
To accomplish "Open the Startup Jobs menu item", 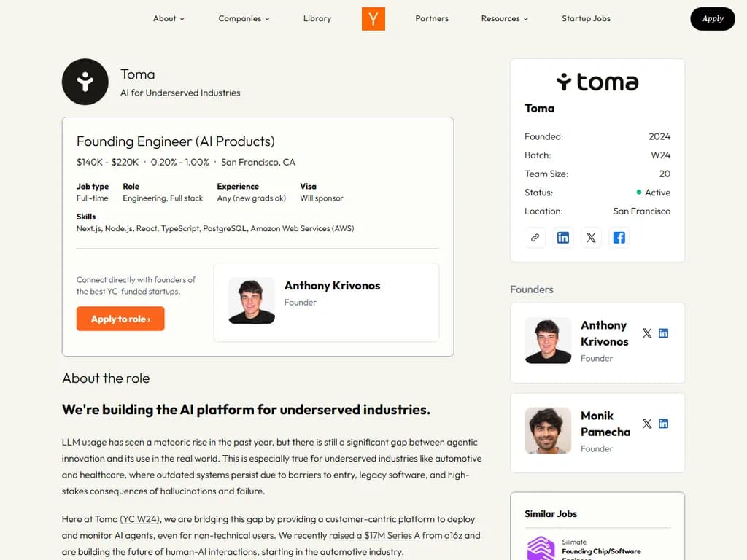I will 586,19.
